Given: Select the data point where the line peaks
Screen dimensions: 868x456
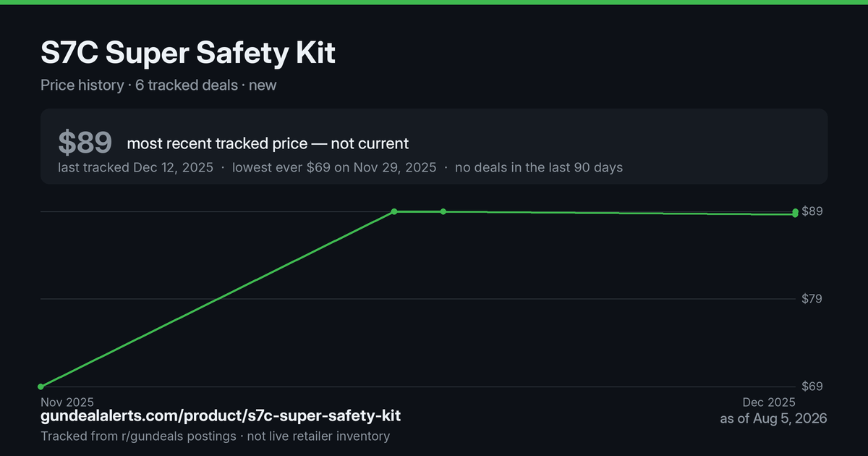Looking at the screenshot, I should pyautogui.click(x=394, y=211).
